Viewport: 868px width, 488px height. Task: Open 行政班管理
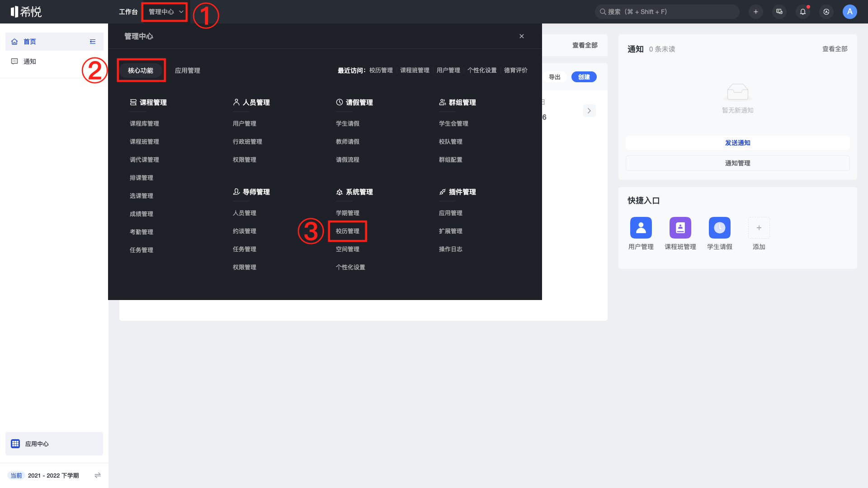247,141
